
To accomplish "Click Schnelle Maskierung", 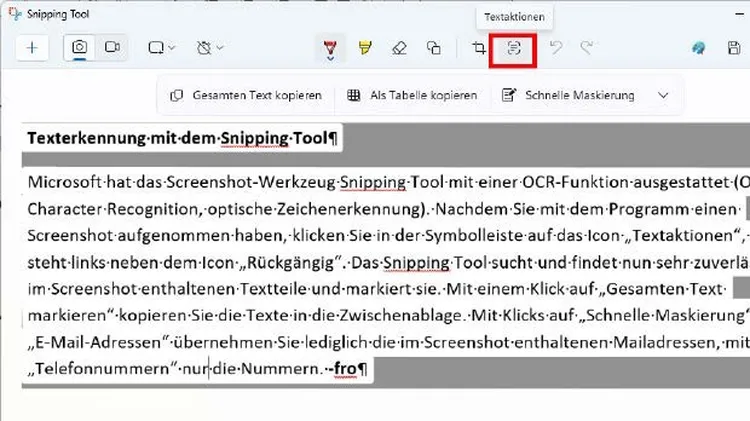I will tap(568, 95).
